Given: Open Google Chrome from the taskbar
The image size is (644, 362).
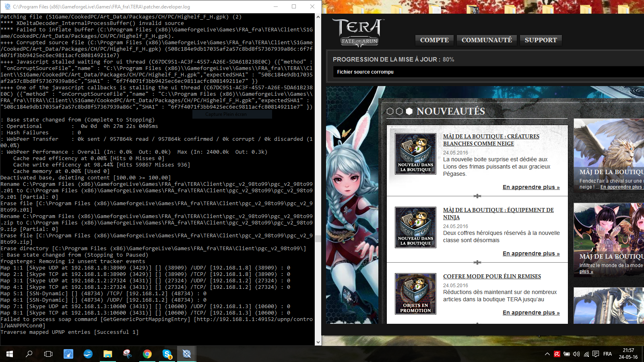Looking at the screenshot, I should coord(147,354).
